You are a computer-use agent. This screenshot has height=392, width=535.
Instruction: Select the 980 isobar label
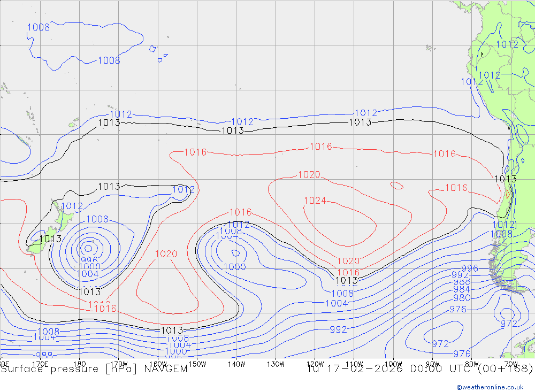coord(462,298)
